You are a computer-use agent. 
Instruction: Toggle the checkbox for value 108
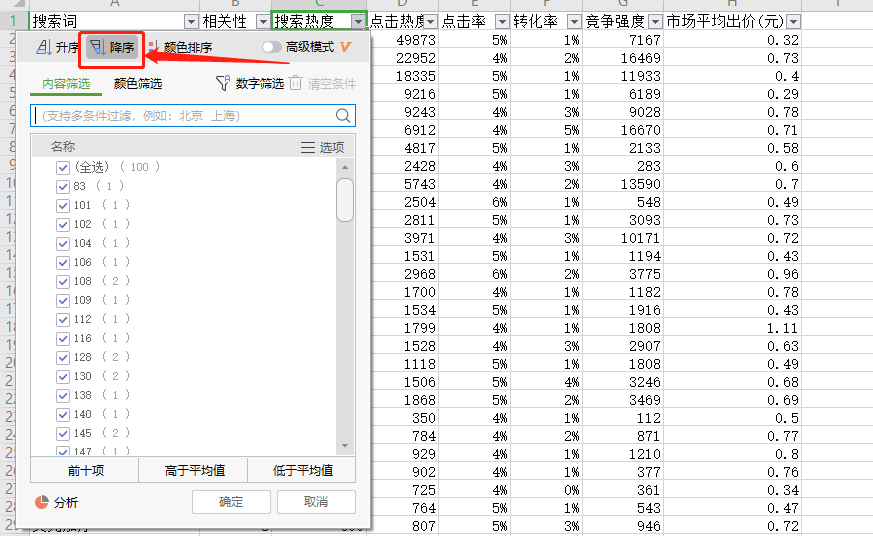(63, 281)
